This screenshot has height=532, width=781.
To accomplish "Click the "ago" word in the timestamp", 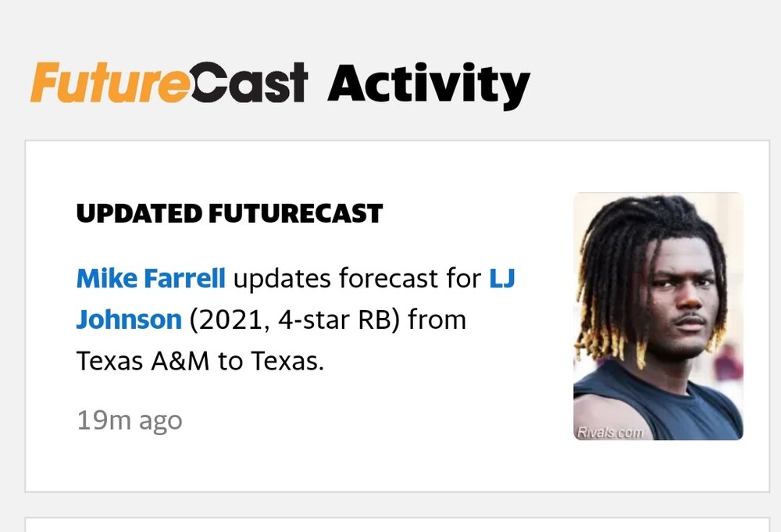I will point(160,422).
